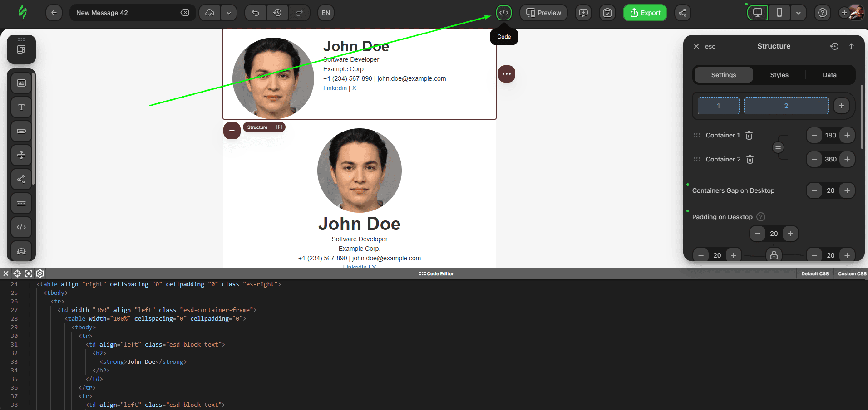Select the Social block in the sidebar
Image resolution: width=868 pixels, height=410 pixels.
point(21,179)
